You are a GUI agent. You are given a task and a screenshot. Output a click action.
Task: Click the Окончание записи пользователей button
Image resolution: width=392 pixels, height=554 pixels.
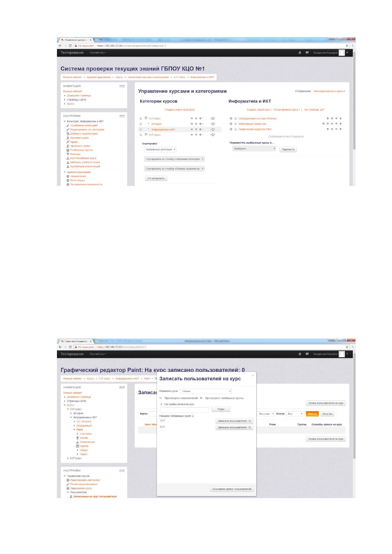click(x=232, y=489)
